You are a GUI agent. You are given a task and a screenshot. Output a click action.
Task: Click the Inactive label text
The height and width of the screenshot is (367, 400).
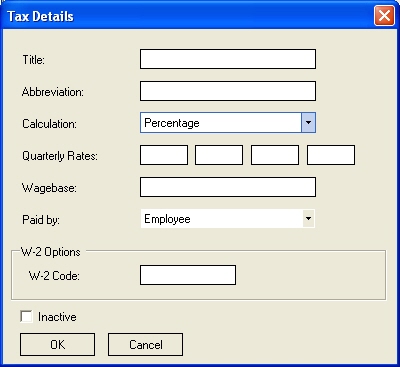pyautogui.click(x=57, y=317)
